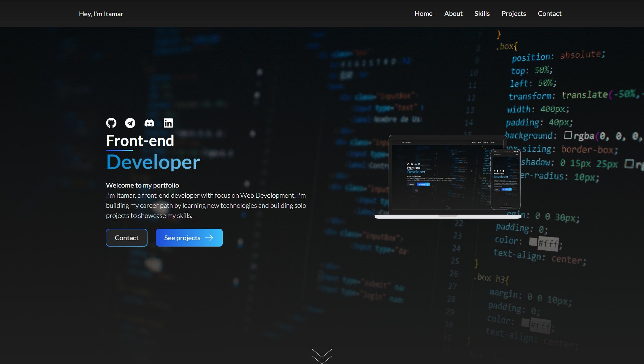Open Projects in the navigation bar

[514, 13]
